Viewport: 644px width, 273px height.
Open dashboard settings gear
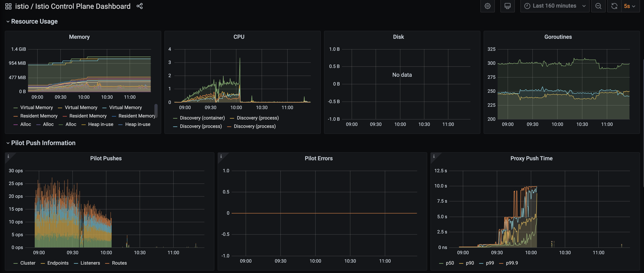click(x=487, y=6)
